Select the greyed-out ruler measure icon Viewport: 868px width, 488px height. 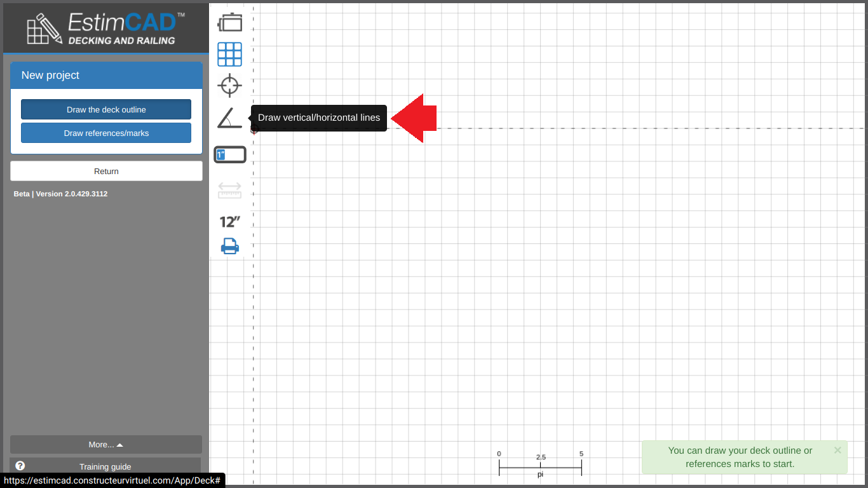pyautogui.click(x=229, y=190)
